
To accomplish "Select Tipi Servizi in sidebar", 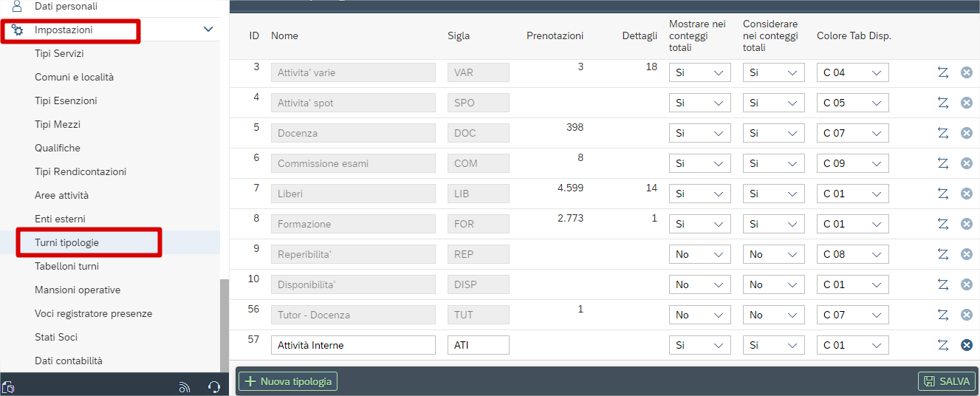I will (x=59, y=53).
